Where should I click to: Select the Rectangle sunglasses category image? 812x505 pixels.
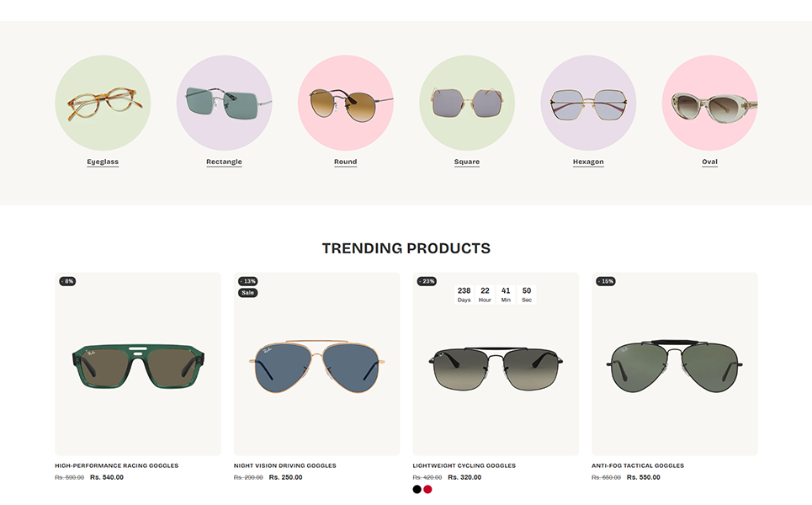[224, 103]
